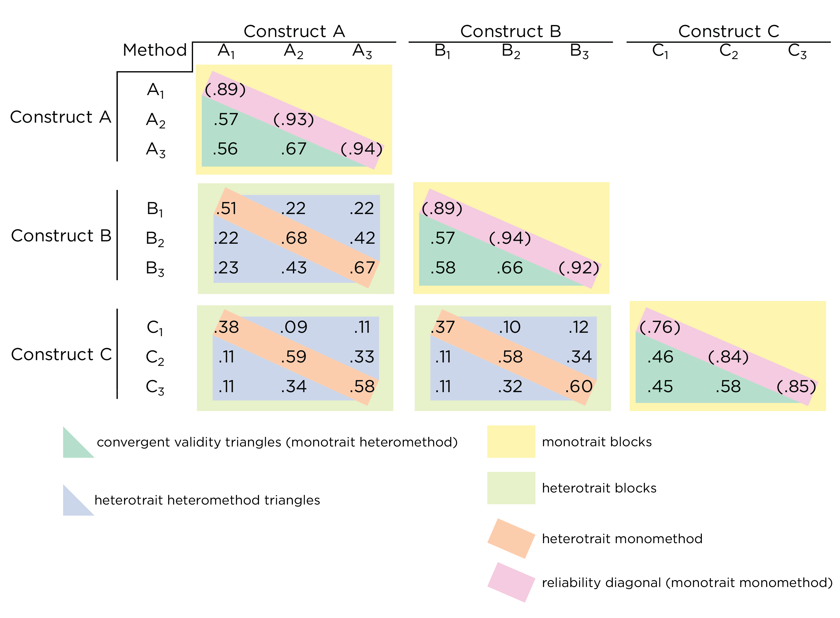Click the pink reliability diagonal legend shape
This screenshot has height=618, width=840.
(x=511, y=582)
